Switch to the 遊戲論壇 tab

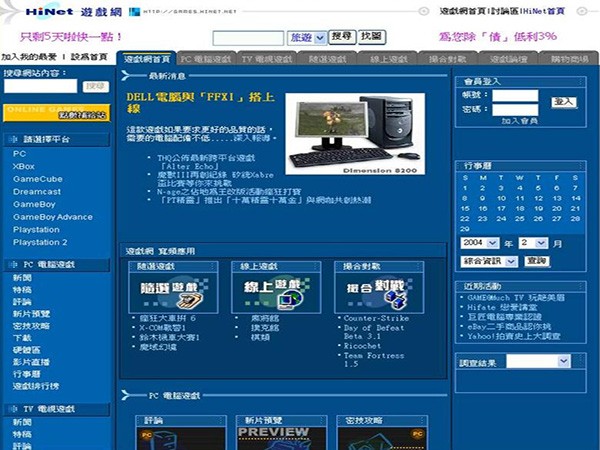point(508,59)
